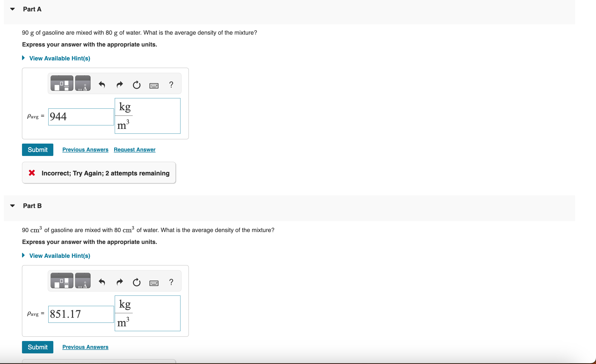The width and height of the screenshot is (596, 364).
Task: Click Part A templates icon in toolbar
Action: (62, 83)
